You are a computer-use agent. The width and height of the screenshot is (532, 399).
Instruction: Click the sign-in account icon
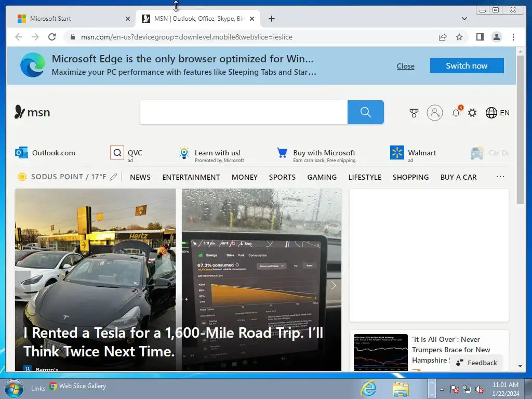click(435, 113)
